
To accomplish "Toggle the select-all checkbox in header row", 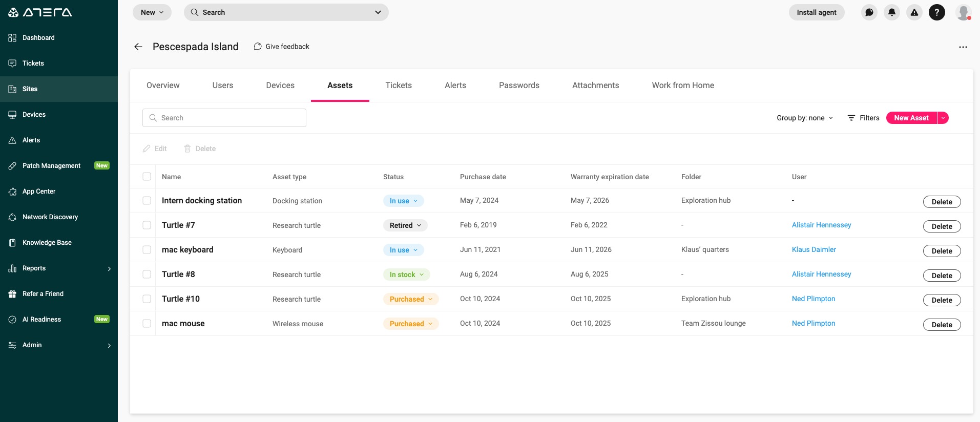I will (147, 177).
